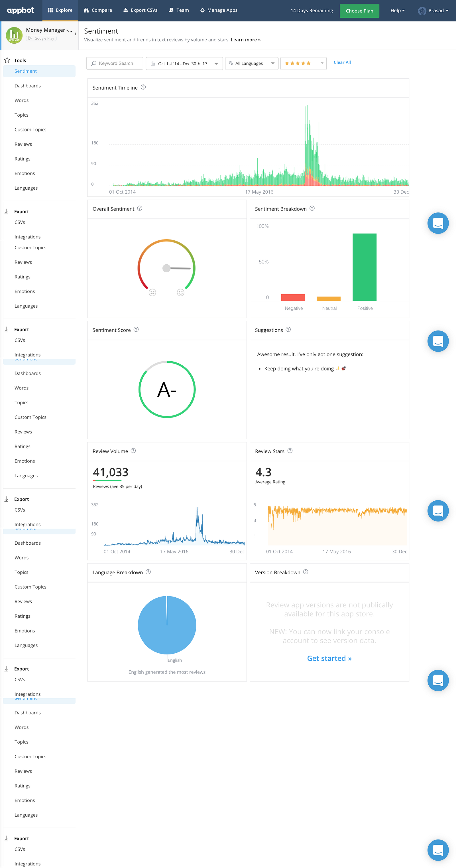Open Words in the Tools section
The width and height of the screenshot is (456, 868).
point(22,100)
